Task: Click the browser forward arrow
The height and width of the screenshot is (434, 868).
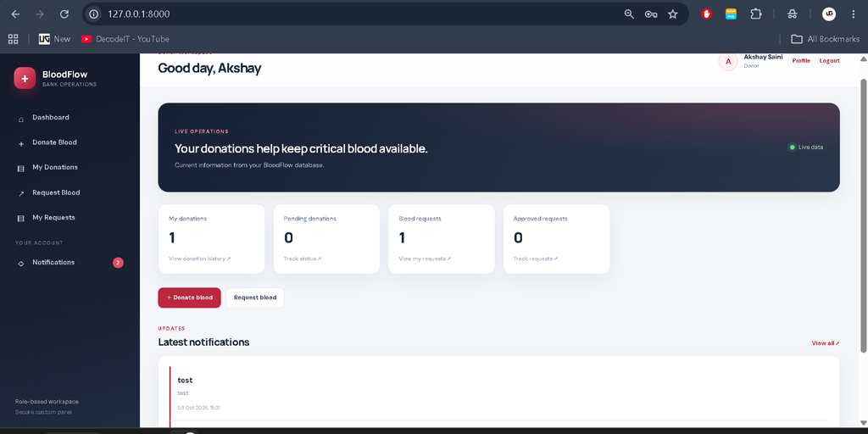Action: (x=40, y=14)
